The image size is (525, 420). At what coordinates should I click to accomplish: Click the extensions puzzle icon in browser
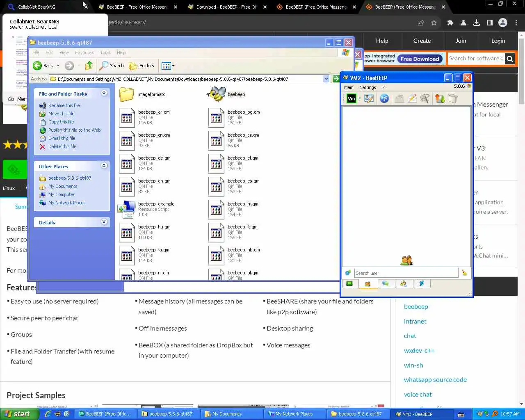[x=450, y=23]
